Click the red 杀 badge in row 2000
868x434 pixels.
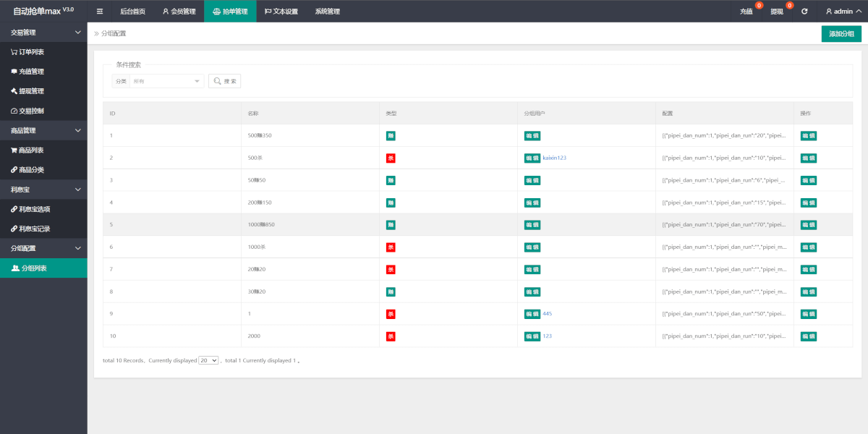tap(391, 336)
